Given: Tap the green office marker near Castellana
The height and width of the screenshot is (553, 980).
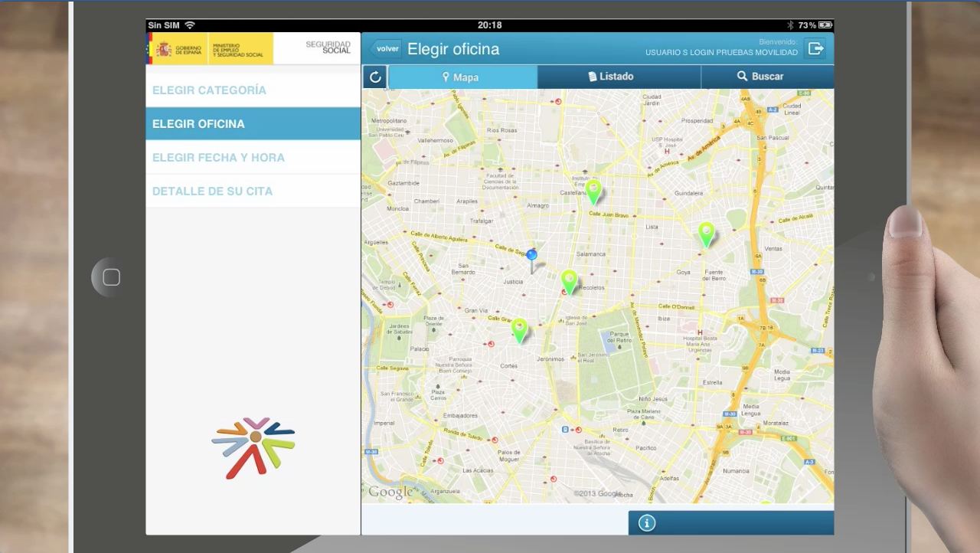Looking at the screenshot, I should click(x=593, y=191).
